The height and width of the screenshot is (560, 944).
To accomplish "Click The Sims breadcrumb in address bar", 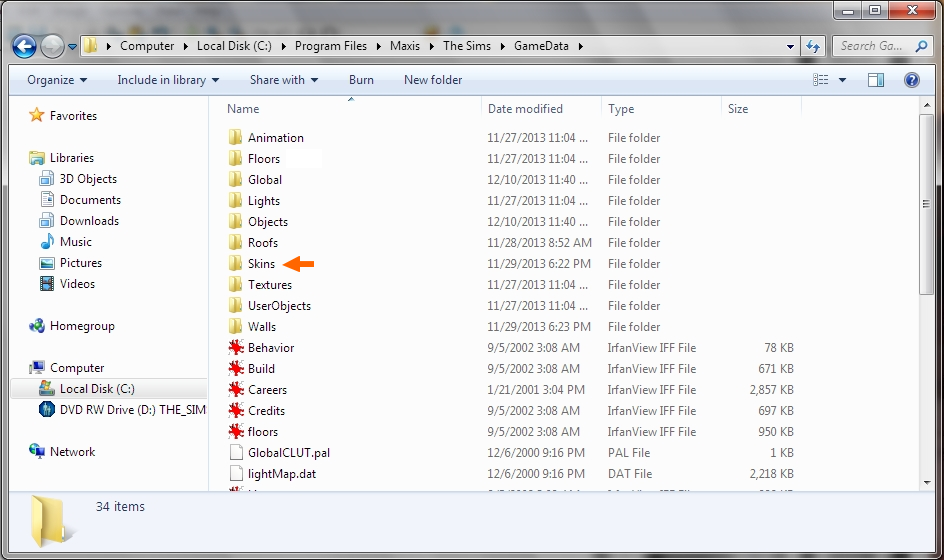I will pyautogui.click(x=467, y=46).
